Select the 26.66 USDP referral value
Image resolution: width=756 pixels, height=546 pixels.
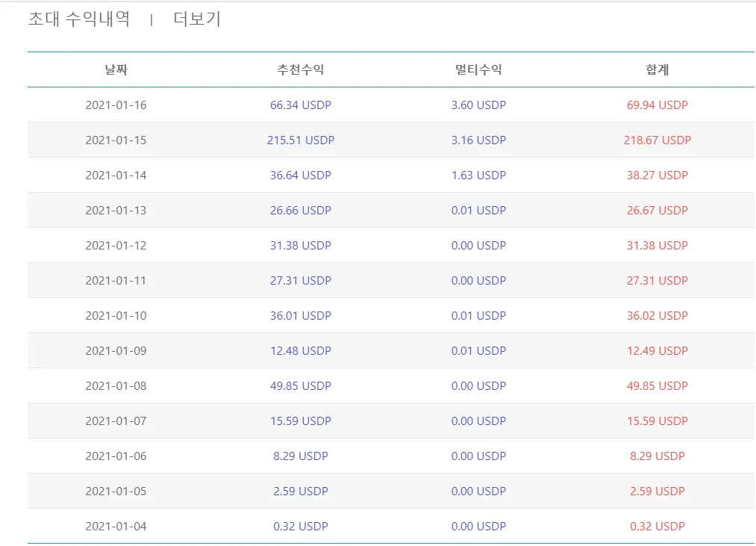[300, 211]
